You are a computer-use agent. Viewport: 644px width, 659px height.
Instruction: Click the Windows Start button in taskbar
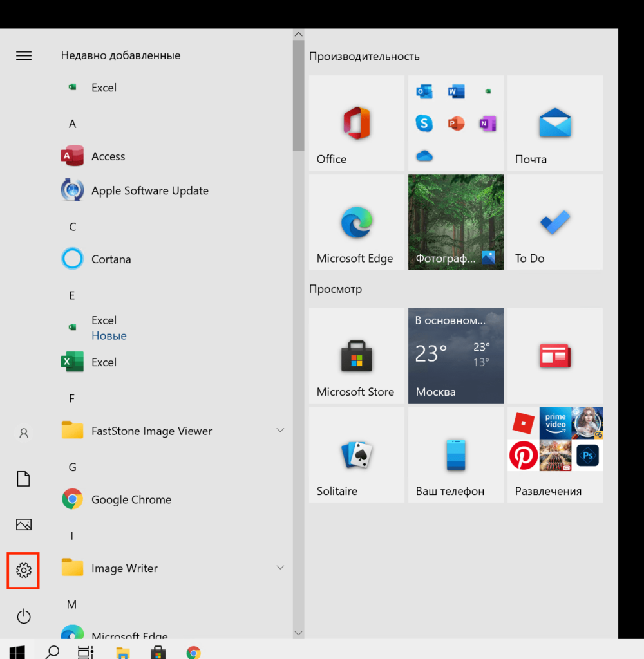[17, 653]
